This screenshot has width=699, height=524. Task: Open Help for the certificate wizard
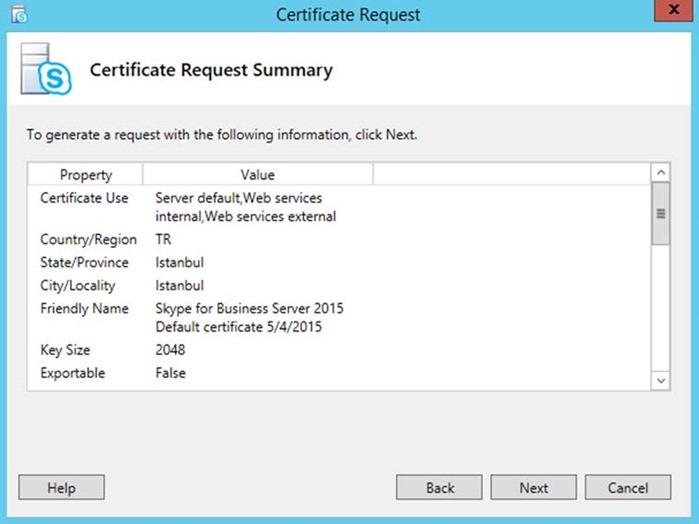pyautogui.click(x=62, y=487)
